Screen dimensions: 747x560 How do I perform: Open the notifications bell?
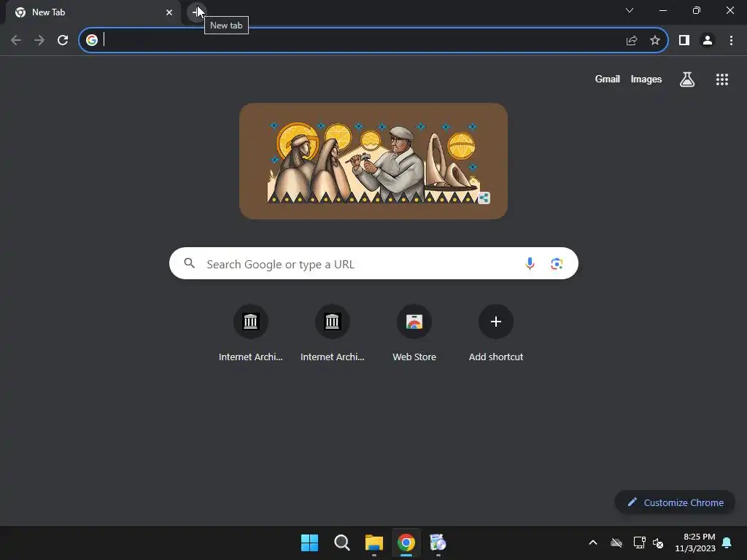pyautogui.click(x=727, y=542)
